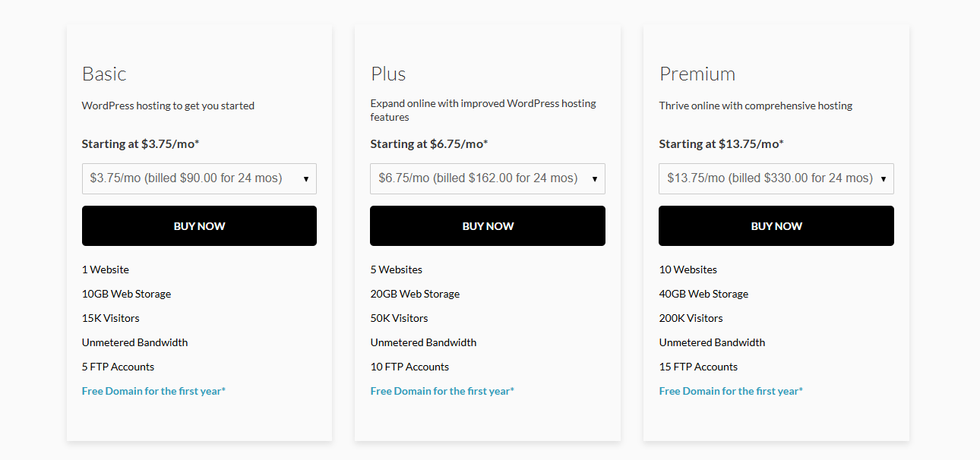Open the Premium plan $13.75/mo dropdown
Image resolution: width=980 pixels, height=460 pixels.
click(776, 179)
